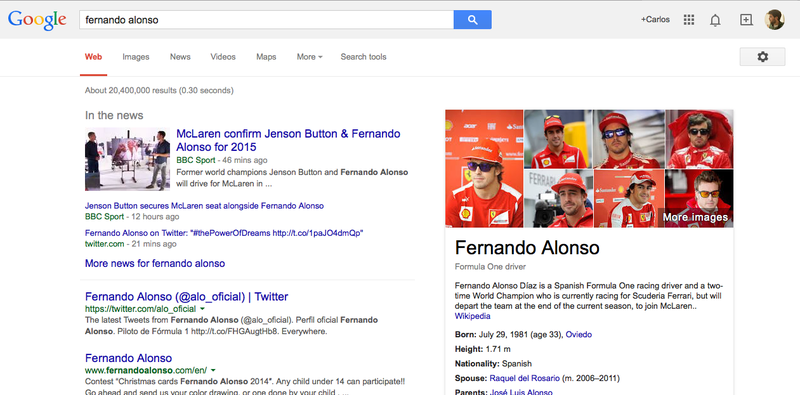The height and width of the screenshot is (395, 800).
Task: Click the Nationality: Spanish entry
Action: tap(493, 364)
